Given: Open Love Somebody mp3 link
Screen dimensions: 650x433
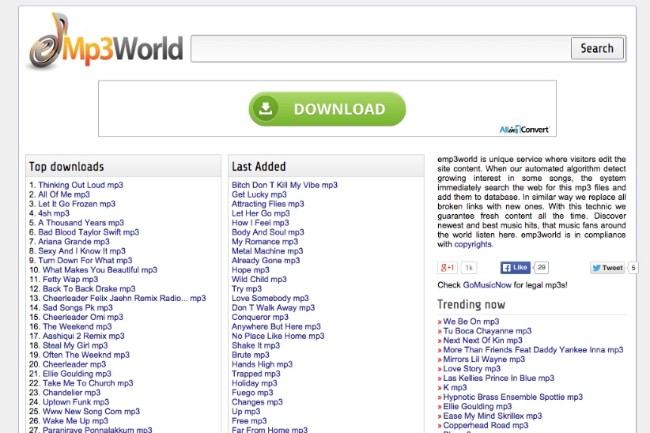Looking at the screenshot, I should tap(270, 298).
